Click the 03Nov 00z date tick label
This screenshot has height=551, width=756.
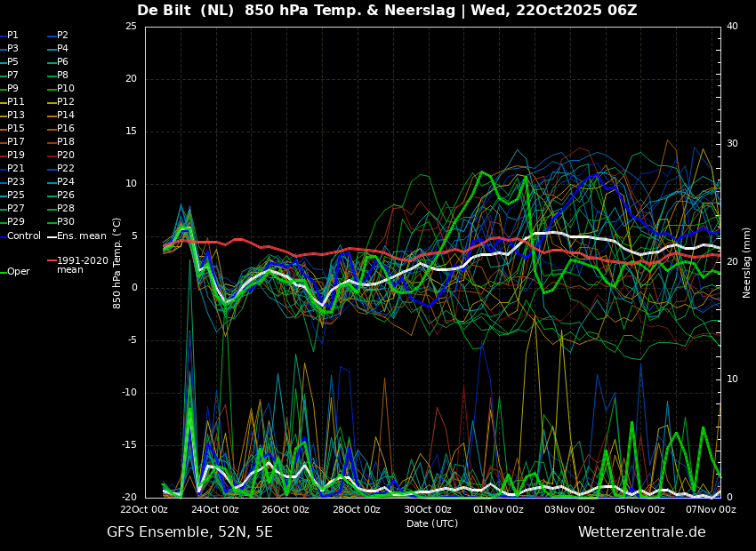569,509
